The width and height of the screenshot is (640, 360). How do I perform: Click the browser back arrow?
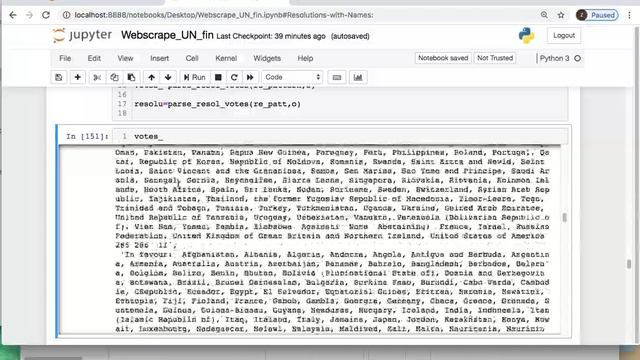tap(13, 15)
